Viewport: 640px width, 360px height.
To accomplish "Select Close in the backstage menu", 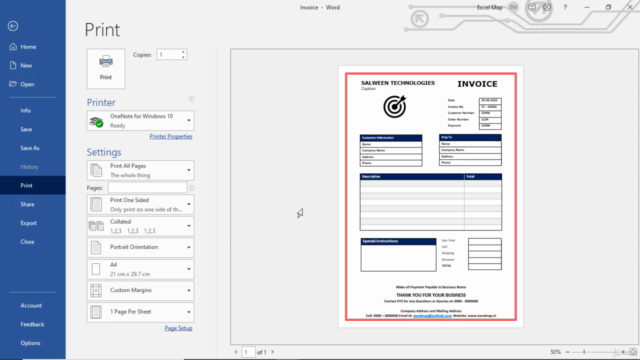I will coord(33,242).
